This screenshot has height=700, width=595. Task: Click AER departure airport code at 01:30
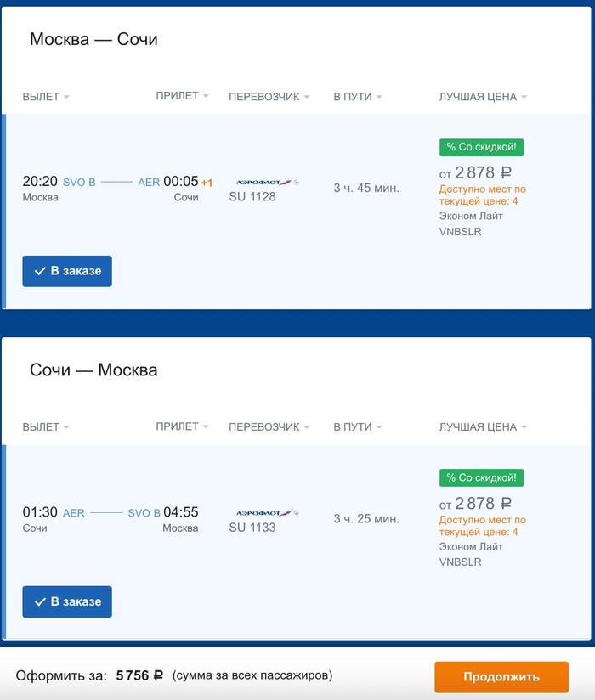coord(74,513)
